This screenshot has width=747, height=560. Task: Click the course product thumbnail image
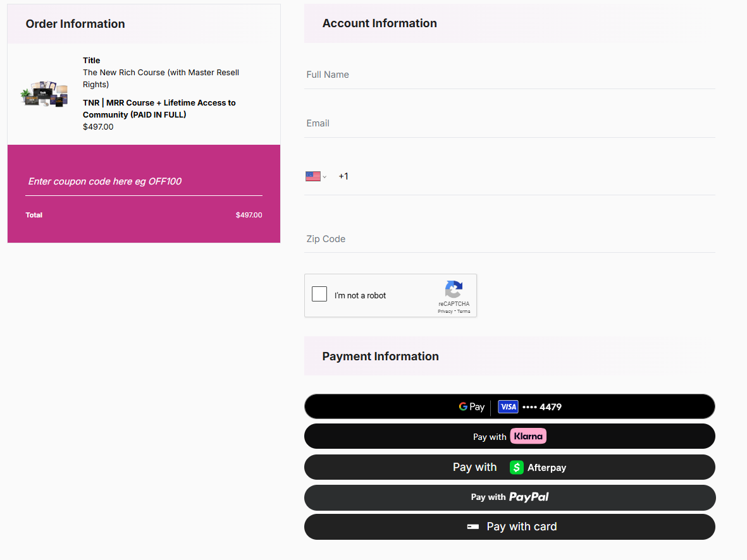point(45,94)
